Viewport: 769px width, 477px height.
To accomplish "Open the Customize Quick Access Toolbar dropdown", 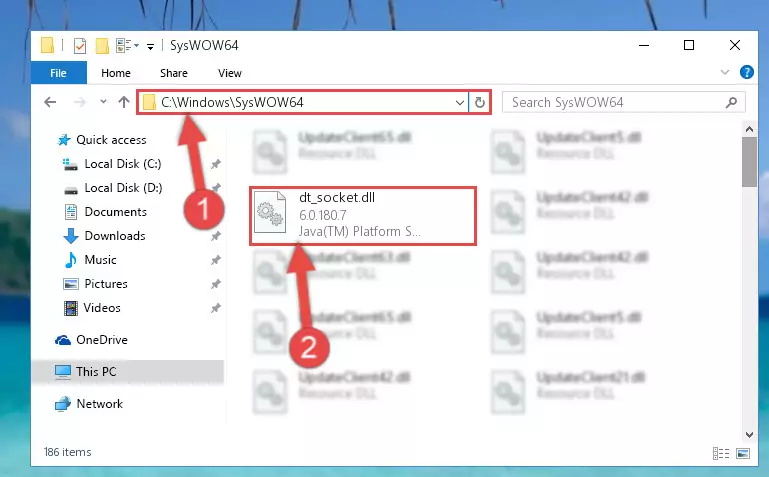I will click(x=151, y=47).
